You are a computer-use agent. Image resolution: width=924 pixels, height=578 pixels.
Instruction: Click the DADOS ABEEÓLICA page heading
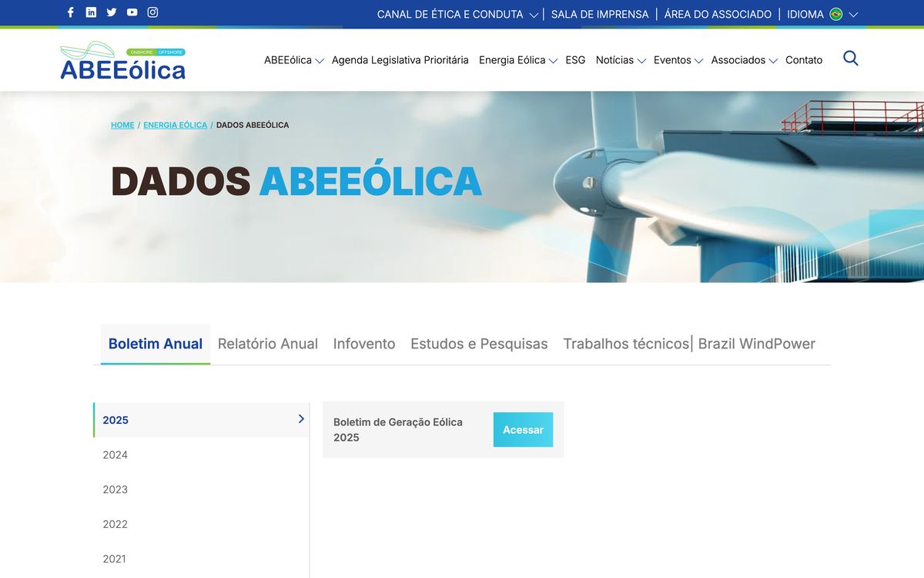pos(296,181)
